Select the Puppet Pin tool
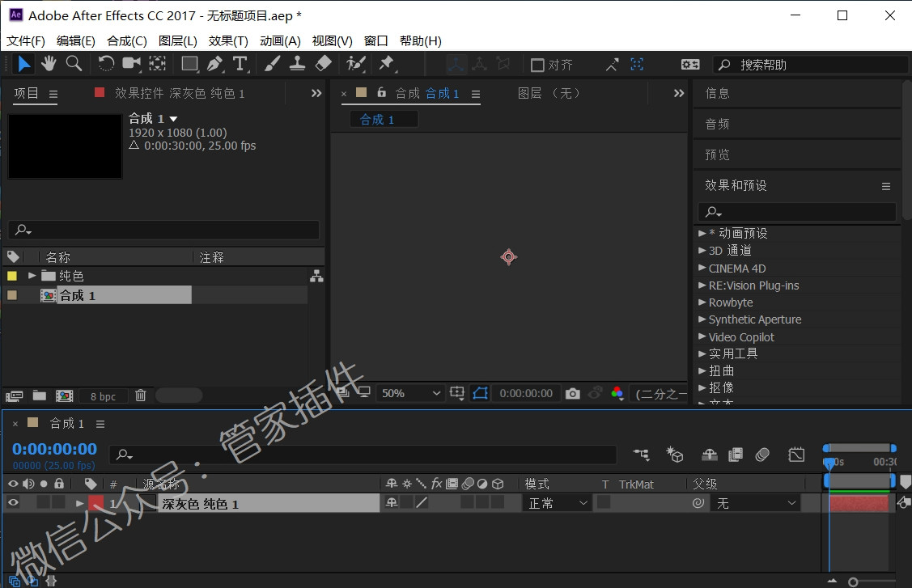Image resolution: width=912 pixels, height=588 pixels. click(x=386, y=63)
